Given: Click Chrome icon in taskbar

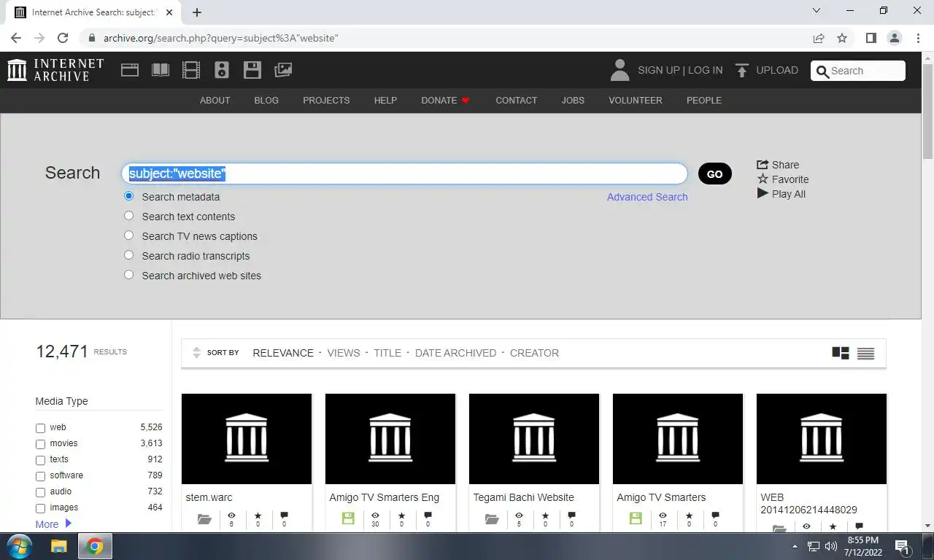Looking at the screenshot, I should click(x=95, y=546).
